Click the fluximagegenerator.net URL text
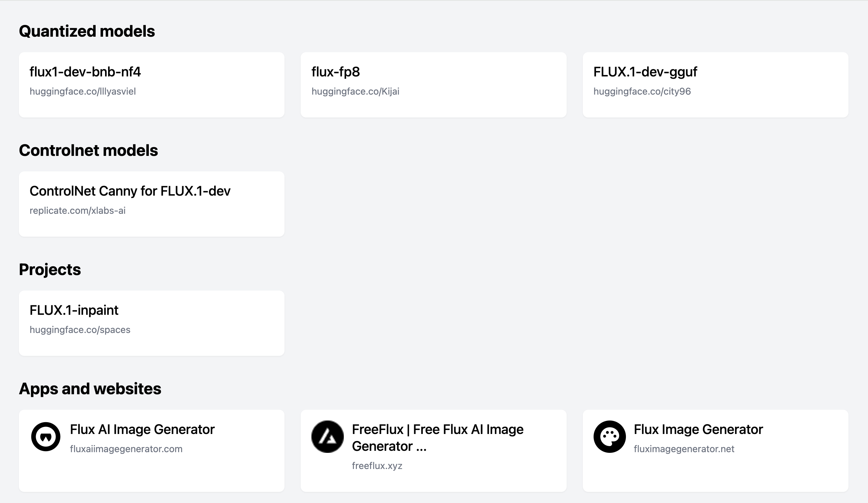Viewport: 868px width, 503px height. pos(684,449)
